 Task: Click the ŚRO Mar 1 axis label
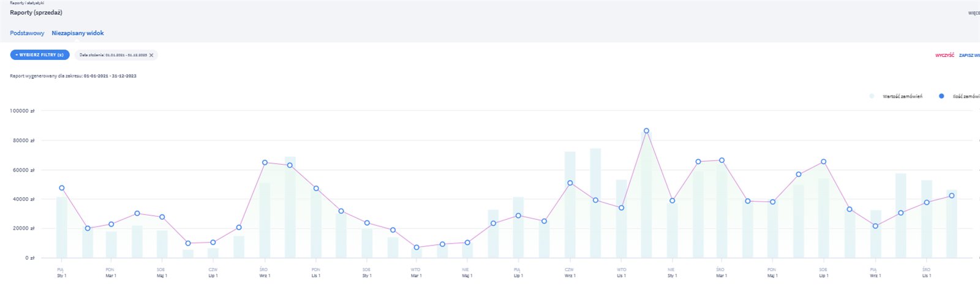721,272
